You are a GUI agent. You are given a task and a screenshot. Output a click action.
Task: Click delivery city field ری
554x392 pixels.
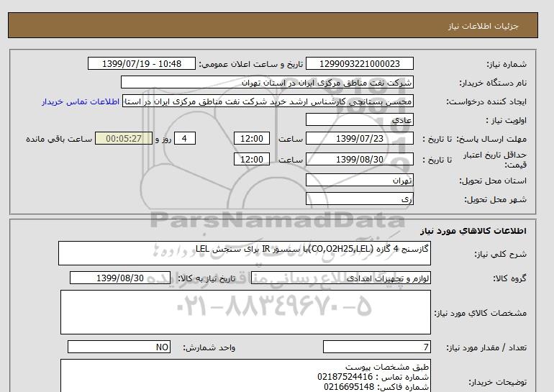pyautogui.click(x=359, y=199)
